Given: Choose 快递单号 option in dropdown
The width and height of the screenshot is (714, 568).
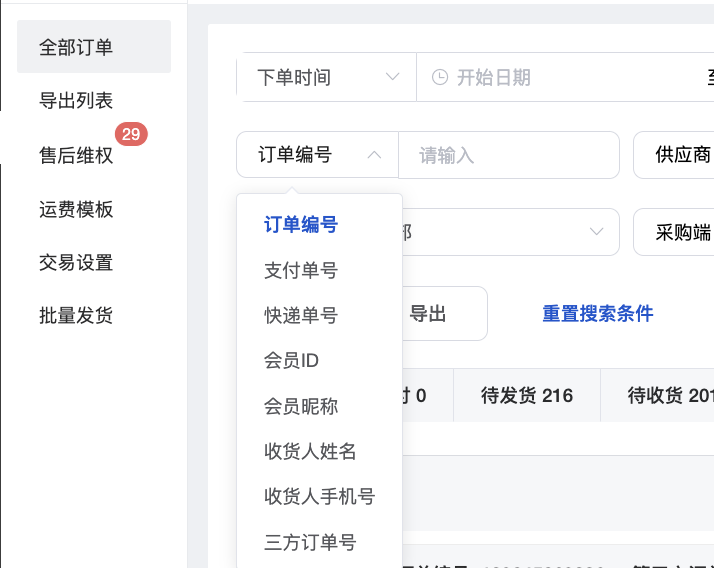Looking at the screenshot, I should pos(300,316).
